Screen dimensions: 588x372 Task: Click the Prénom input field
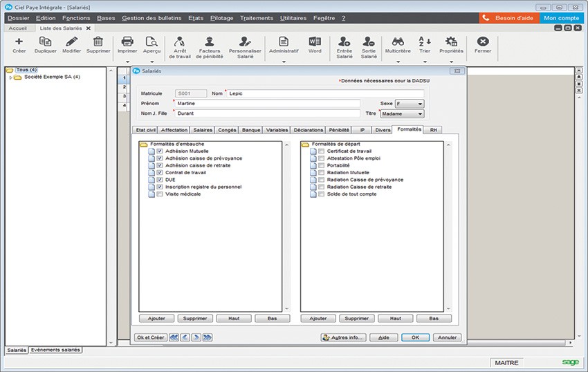coord(268,103)
